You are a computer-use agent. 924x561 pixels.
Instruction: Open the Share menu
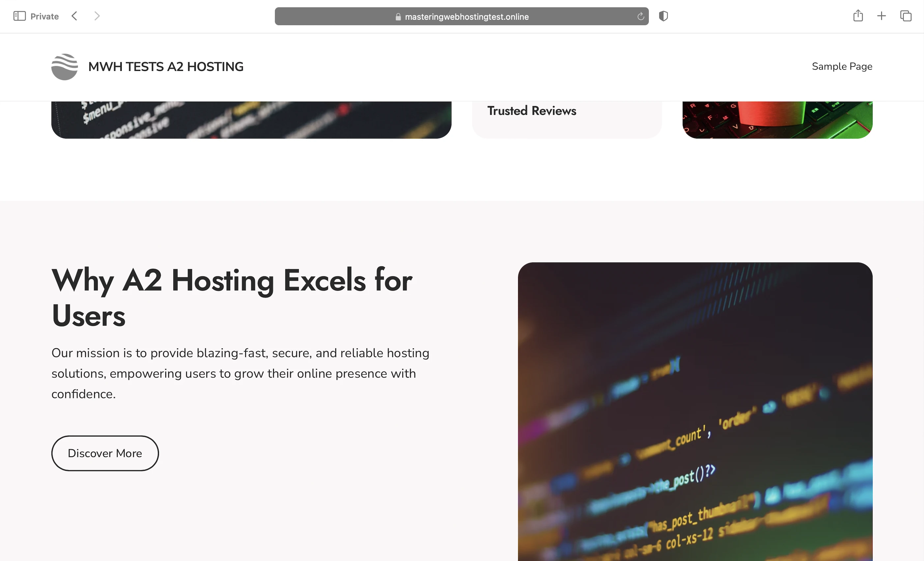tap(858, 16)
